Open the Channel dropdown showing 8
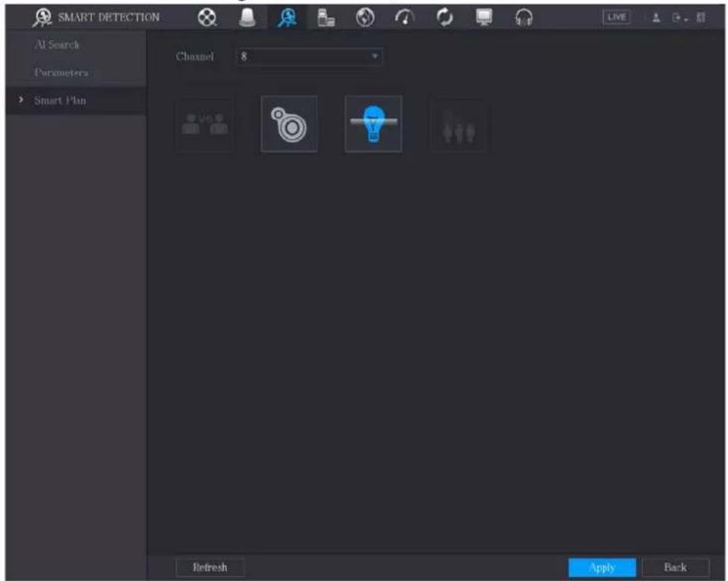Image resolution: width=728 pixels, height=581 pixels. pyautogui.click(x=310, y=56)
